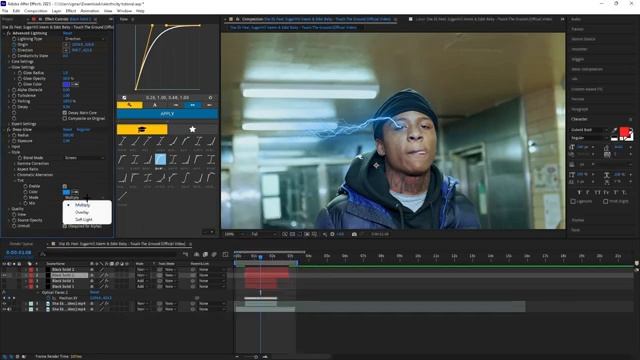Open the font style dropdown showing Regular

[x=590, y=138]
